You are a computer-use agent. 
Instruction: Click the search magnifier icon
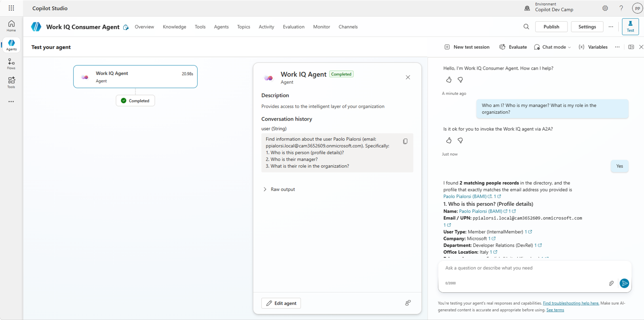click(x=526, y=27)
